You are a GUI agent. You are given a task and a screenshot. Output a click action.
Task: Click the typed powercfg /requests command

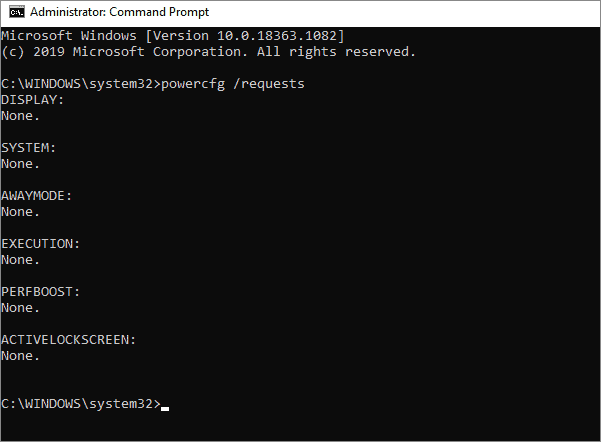coord(233,84)
